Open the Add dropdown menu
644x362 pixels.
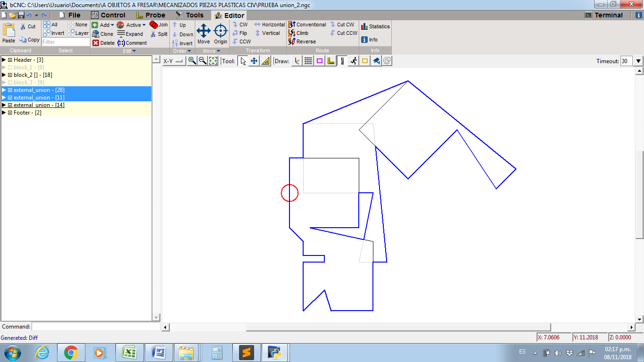click(103, 25)
